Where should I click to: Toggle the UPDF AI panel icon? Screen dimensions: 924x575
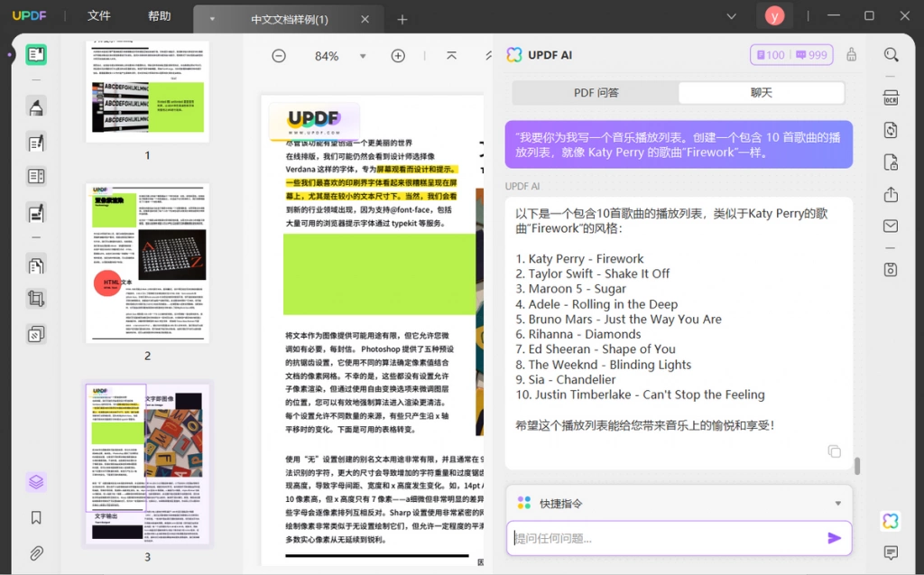tap(891, 521)
